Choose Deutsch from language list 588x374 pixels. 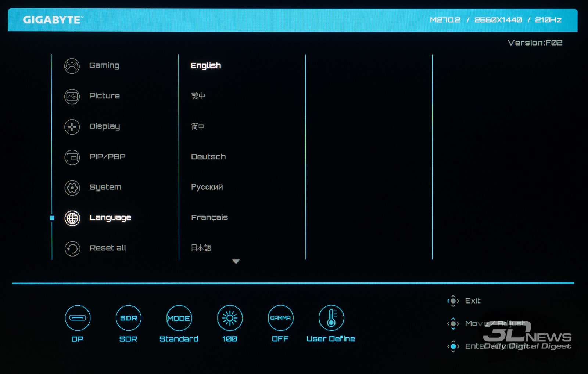tap(208, 157)
